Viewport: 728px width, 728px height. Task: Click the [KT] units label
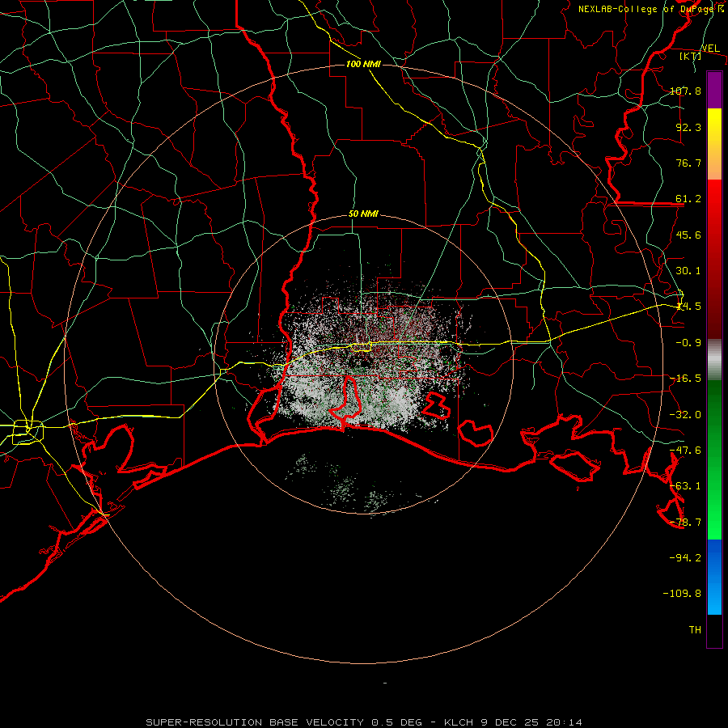tap(690, 56)
